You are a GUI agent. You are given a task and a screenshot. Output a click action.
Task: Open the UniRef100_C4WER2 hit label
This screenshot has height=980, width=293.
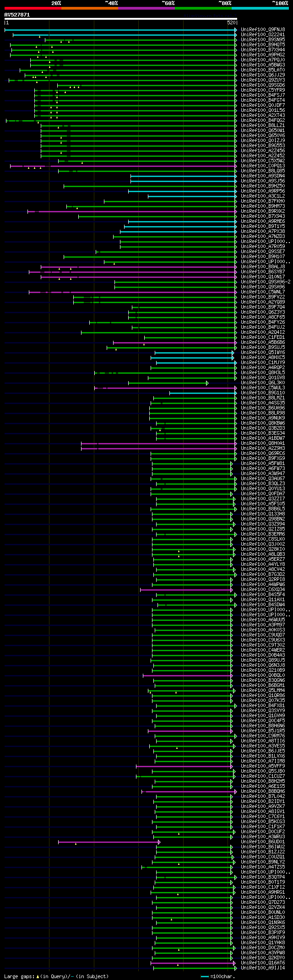pyautogui.click(x=263, y=650)
